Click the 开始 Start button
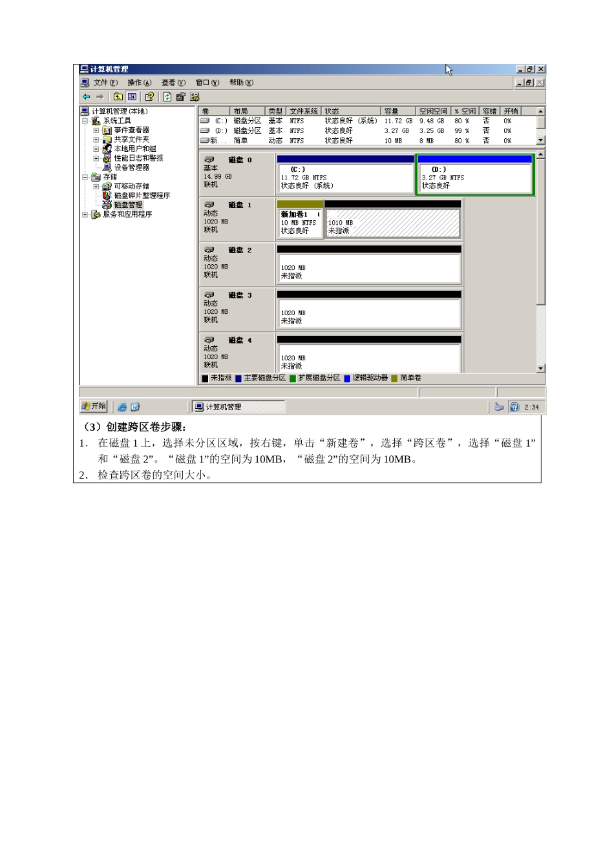 click(x=94, y=406)
